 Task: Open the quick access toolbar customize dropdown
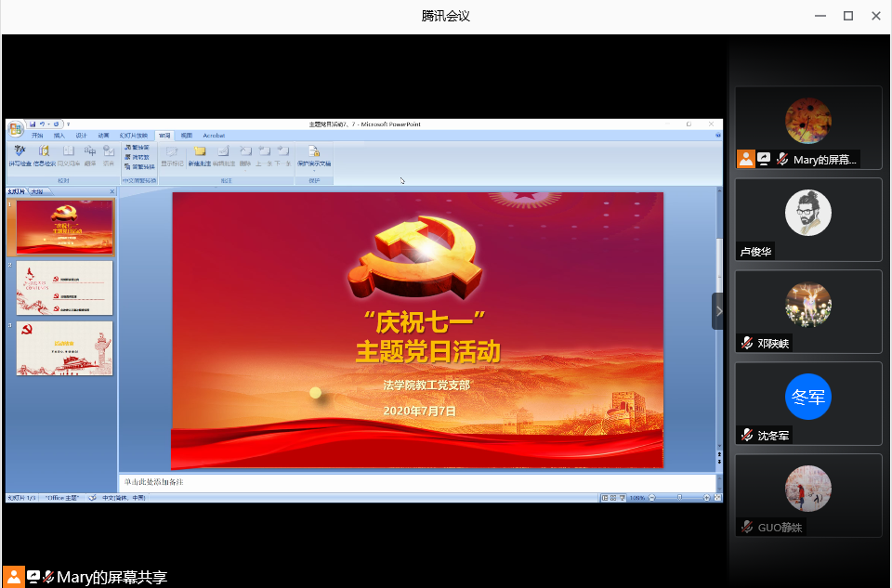[x=68, y=124]
